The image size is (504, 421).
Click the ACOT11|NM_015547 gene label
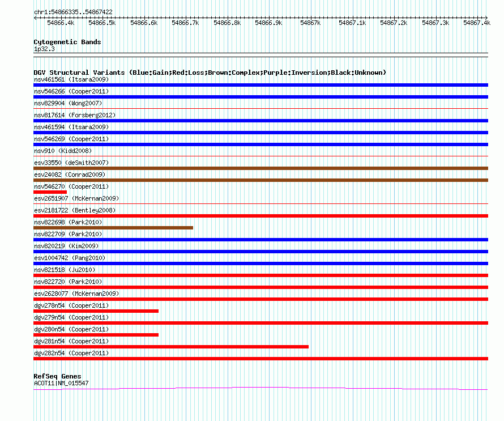pos(61,383)
